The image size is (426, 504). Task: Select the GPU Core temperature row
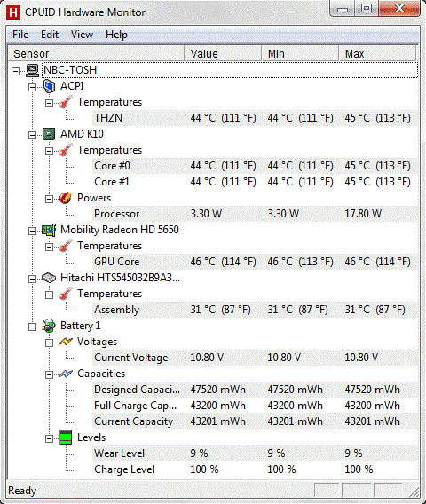(256, 262)
